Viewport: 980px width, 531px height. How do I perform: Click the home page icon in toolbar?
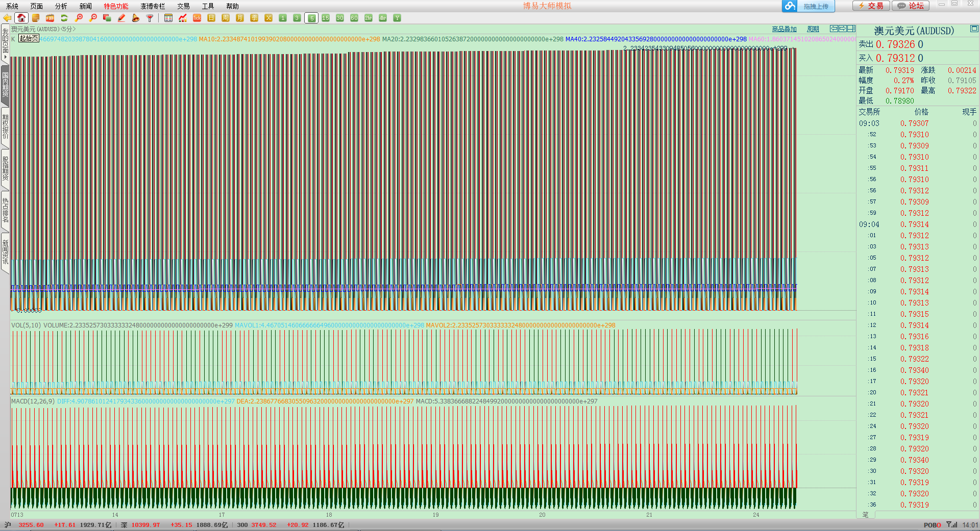click(21, 18)
